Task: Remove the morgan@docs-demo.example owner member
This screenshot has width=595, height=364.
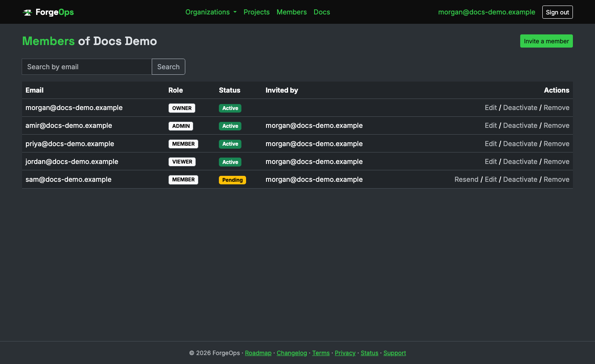Action: click(x=556, y=108)
